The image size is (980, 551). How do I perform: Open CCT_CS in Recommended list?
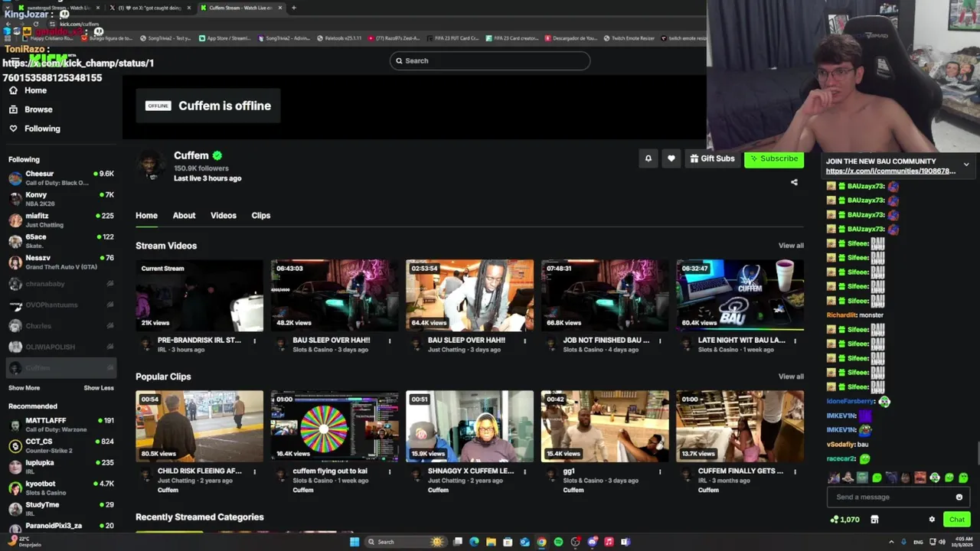tap(60, 445)
